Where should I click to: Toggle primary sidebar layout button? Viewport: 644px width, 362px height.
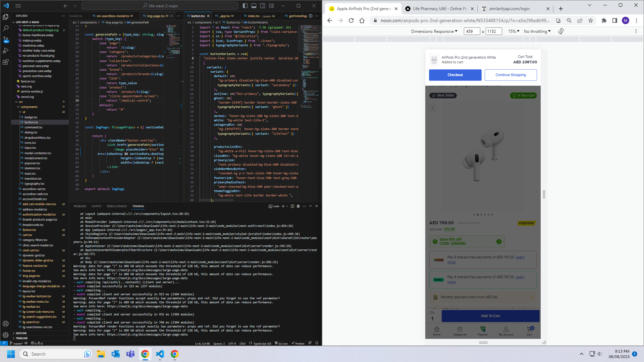245,6
